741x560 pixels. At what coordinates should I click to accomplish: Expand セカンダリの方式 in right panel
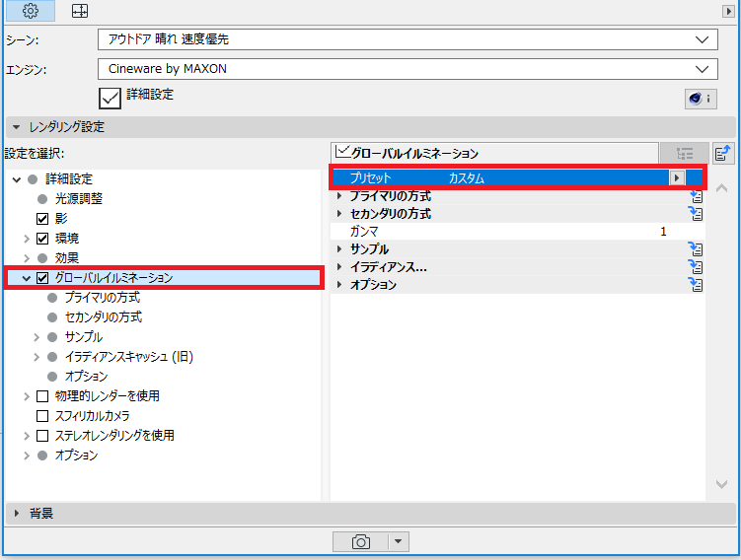(x=338, y=213)
